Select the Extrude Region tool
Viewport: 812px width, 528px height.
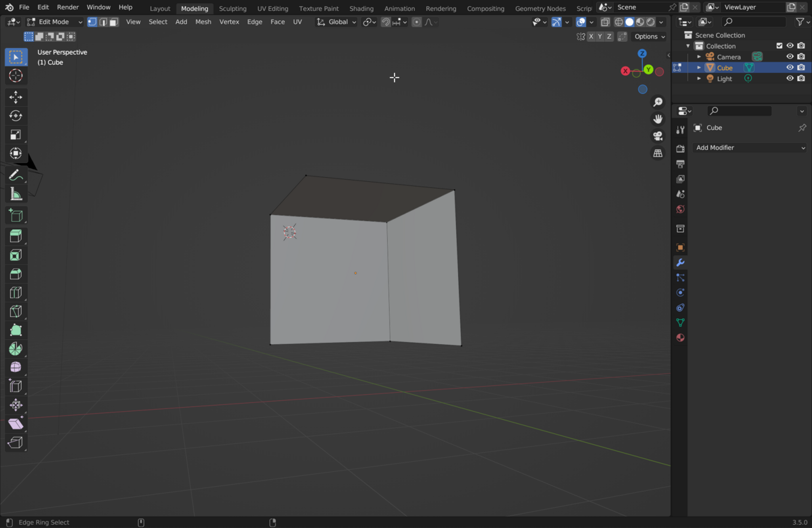16,236
